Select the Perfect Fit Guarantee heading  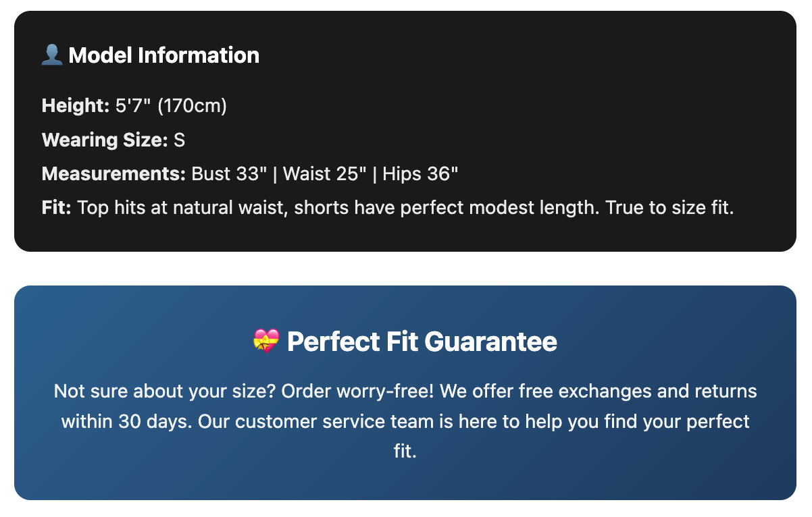(422, 342)
